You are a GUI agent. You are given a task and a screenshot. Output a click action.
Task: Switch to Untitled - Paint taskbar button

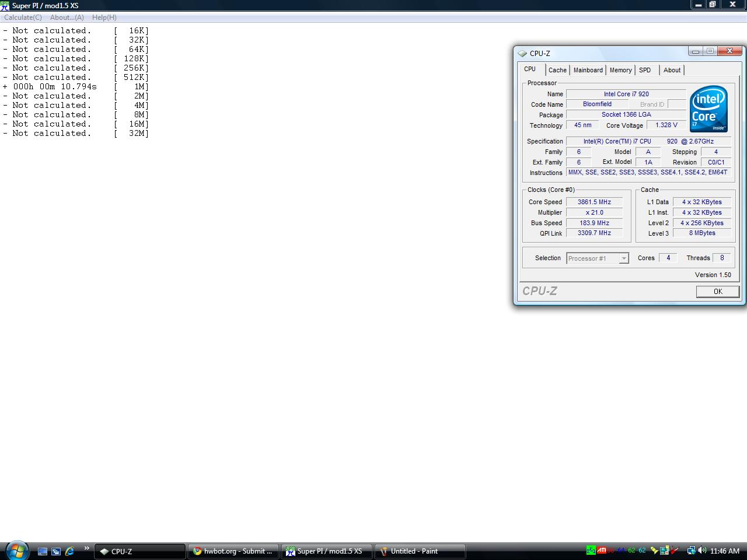(x=420, y=551)
